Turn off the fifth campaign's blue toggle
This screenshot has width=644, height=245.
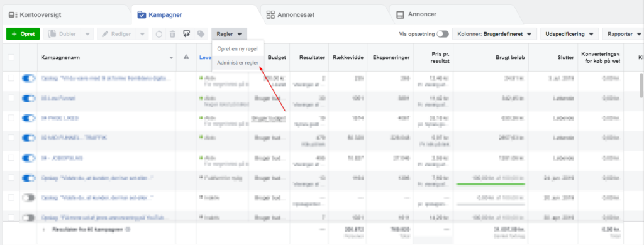[28, 158]
